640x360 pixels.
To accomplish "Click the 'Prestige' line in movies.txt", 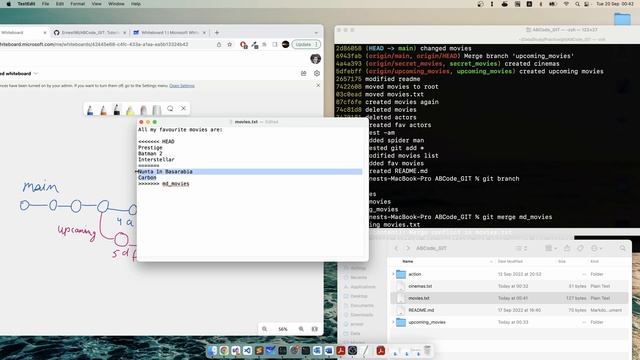I will point(150,147).
